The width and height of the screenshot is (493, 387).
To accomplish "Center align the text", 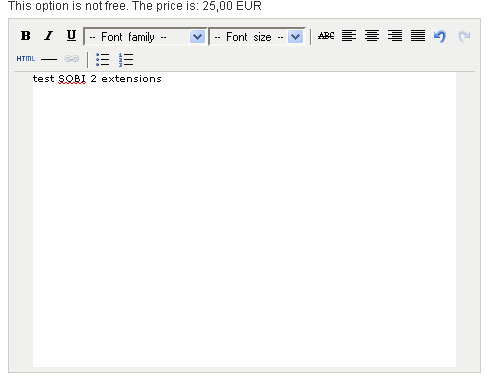I will [372, 36].
